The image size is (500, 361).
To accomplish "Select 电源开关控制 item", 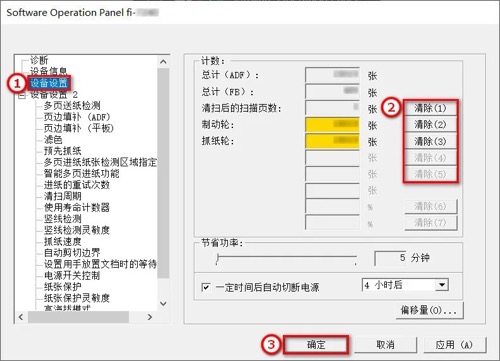I will pyautogui.click(x=72, y=275).
